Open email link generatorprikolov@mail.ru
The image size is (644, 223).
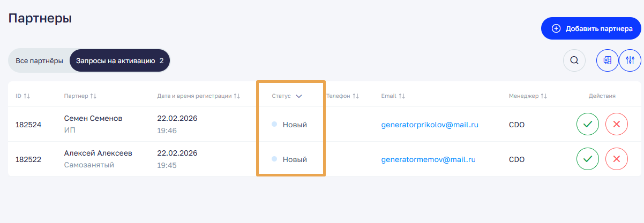coord(429,125)
